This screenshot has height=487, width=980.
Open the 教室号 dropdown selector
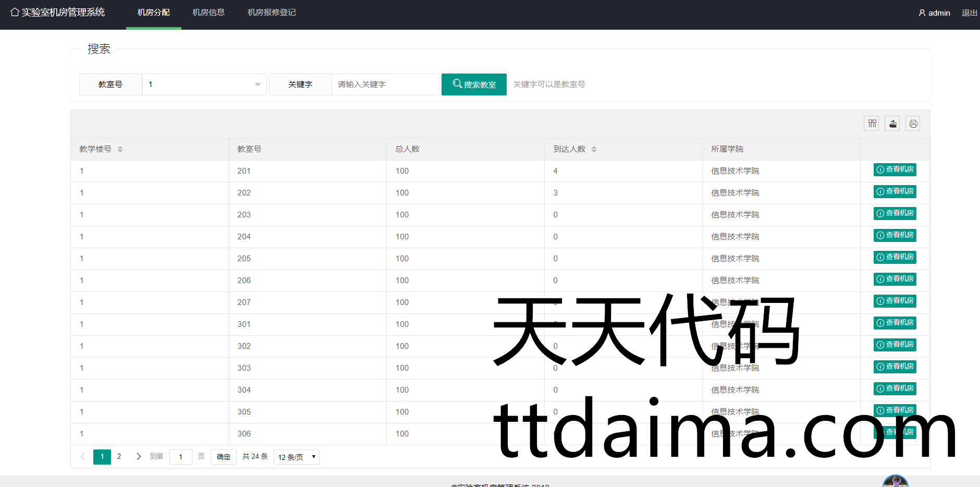(x=204, y=84)
